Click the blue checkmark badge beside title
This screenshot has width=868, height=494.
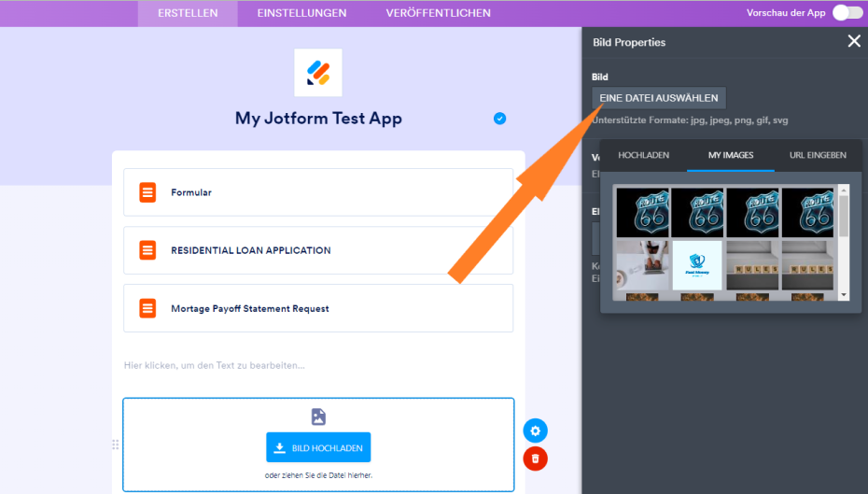tap(499, 119)
